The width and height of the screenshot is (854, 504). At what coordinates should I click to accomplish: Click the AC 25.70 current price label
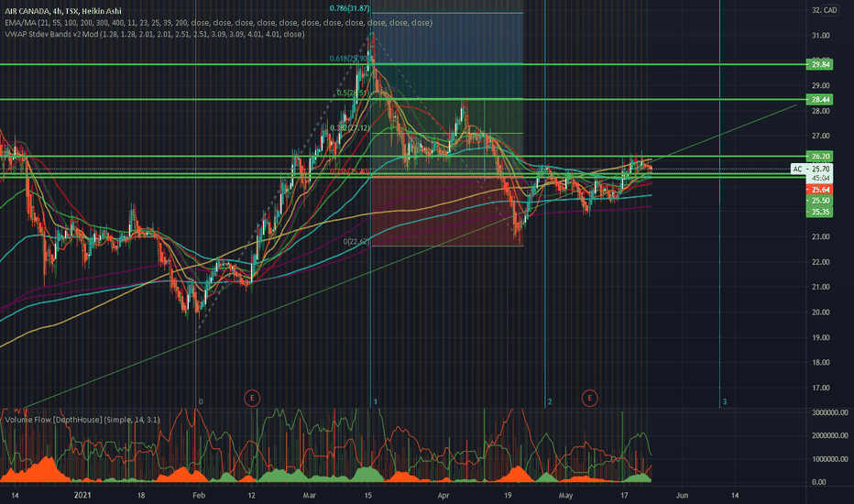coord(812,169)
